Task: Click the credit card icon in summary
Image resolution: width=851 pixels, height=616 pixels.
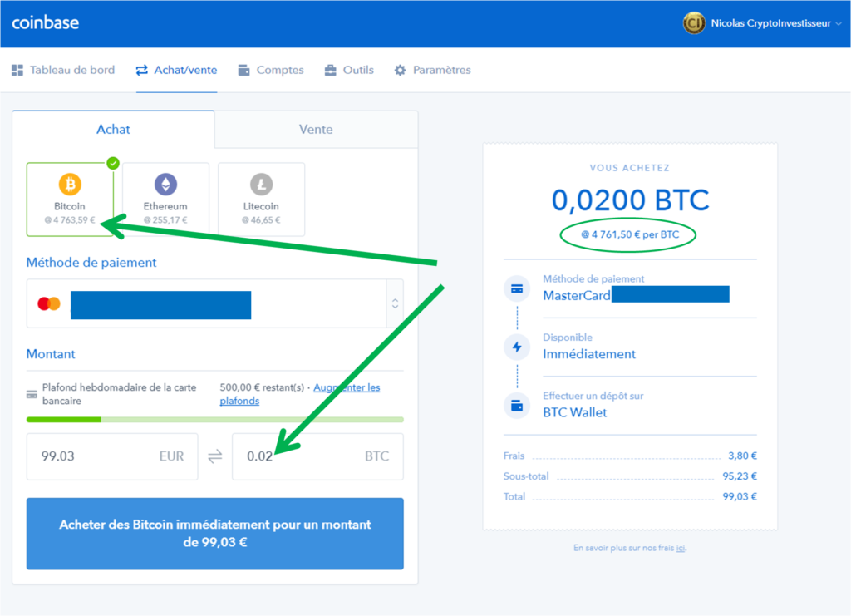Action: [x=517, y=288]
